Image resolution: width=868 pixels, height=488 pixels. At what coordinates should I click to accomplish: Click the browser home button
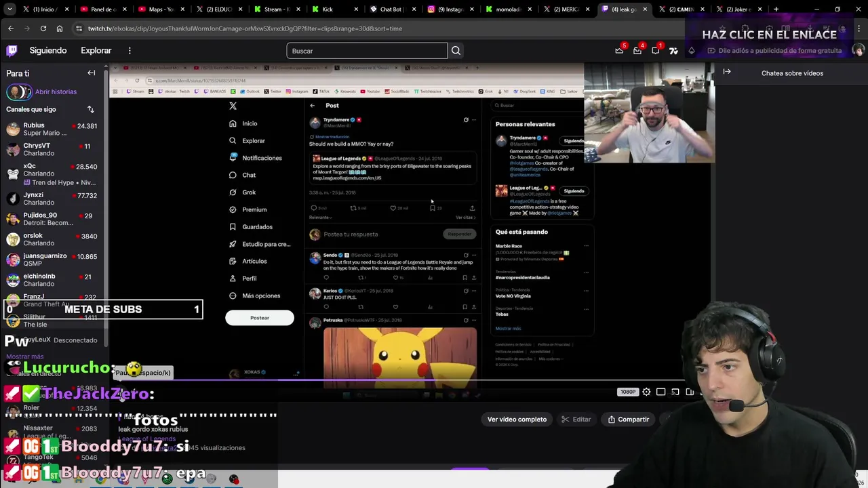pos(60,28)
